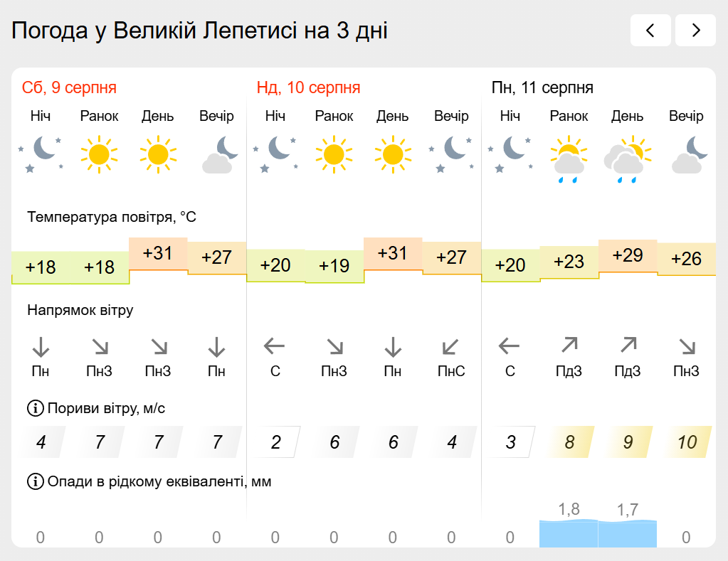Click the 1,8 mm precipitation bar
The height and width of the screenshot is (561, 728).
(x=569, y=533)
